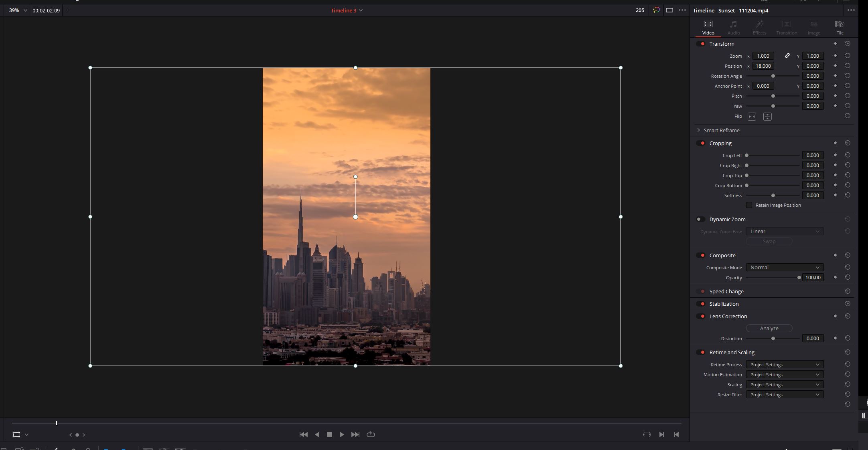The width and height of the screenshot is (868, 450).
Task: Switch to the Image inspector tab
Action: (x=814, y=28)
